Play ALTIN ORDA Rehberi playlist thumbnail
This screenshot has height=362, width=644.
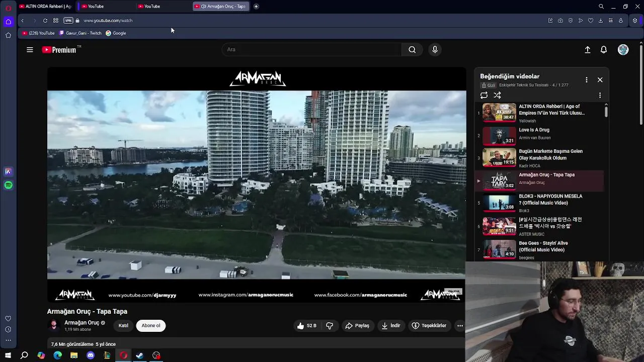click(499, 112)
